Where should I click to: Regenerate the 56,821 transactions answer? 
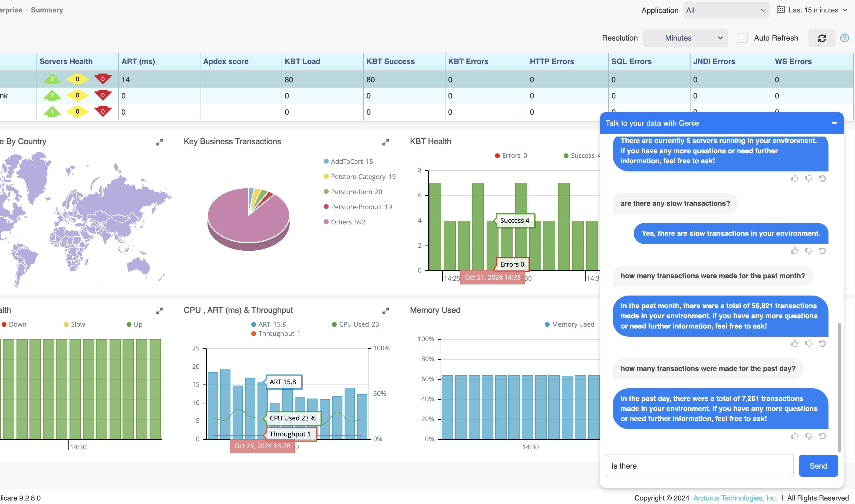(x=822, y=344)
